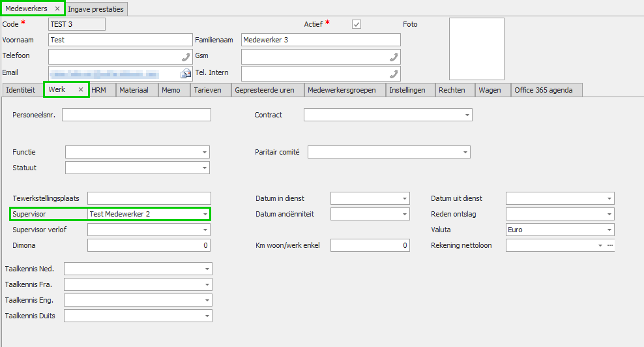Viewport: 644px width, 347px height.
Task: Click the phone icon in Tel. Intern field
Action: click(394, 74)
